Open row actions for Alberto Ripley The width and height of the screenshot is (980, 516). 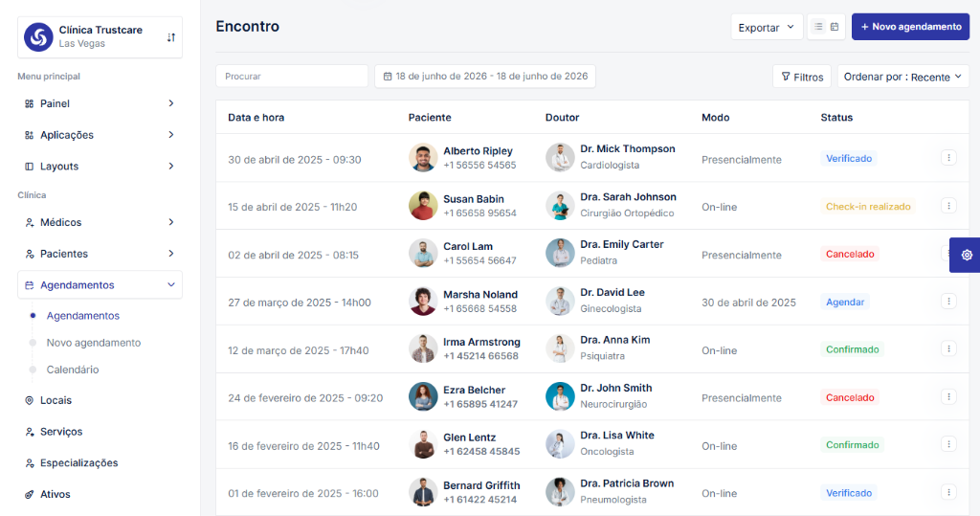point(948,158)
